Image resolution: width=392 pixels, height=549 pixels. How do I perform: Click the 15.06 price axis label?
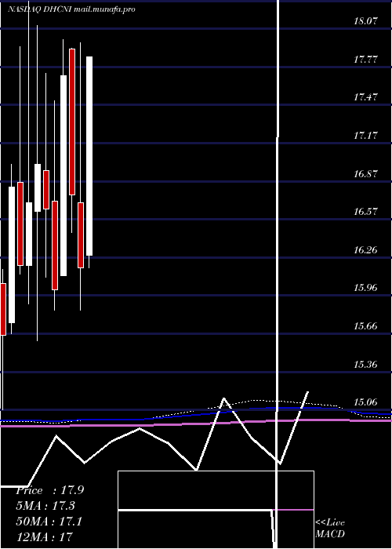366,402
